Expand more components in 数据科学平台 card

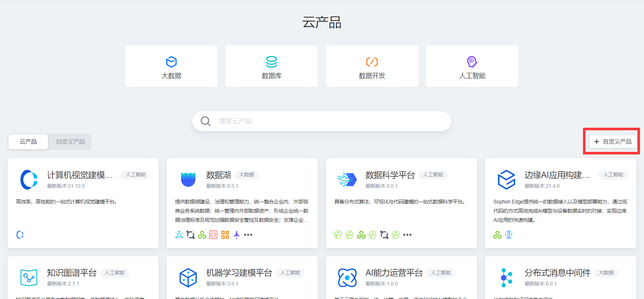pyautogui.click(x=407, y=235)
